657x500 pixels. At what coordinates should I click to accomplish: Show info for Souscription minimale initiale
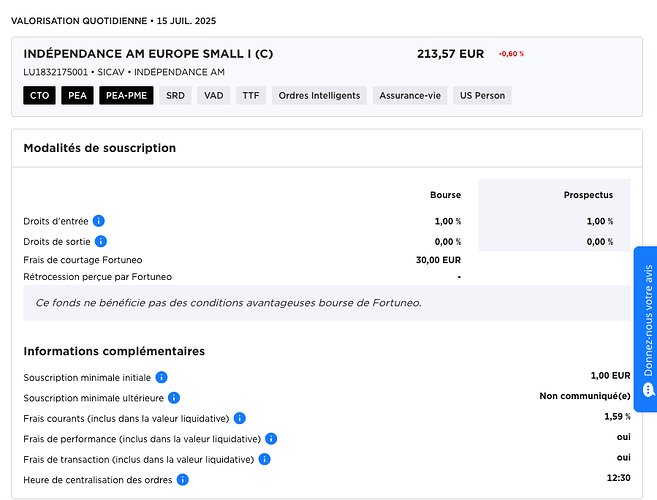click(x=161, y=377)
